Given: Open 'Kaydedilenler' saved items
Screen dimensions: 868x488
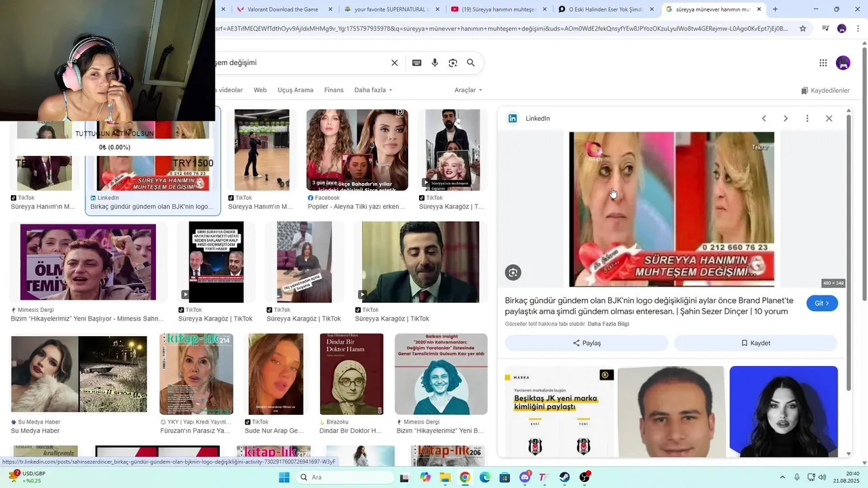Looking at the screenshot, I should tap(825, 90).
